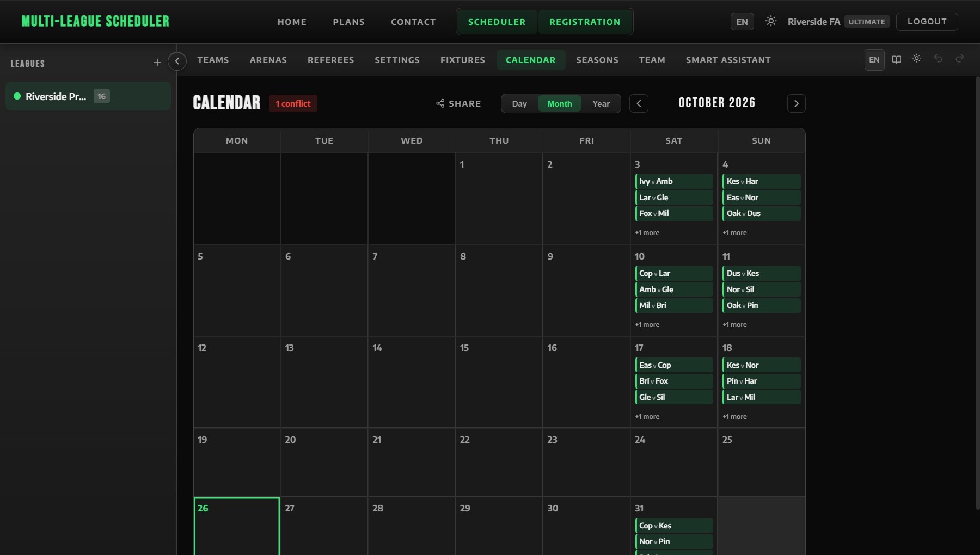Expand +1 more on October 17
The height and width of the screenshot is (555, 980).
point(647,416)
